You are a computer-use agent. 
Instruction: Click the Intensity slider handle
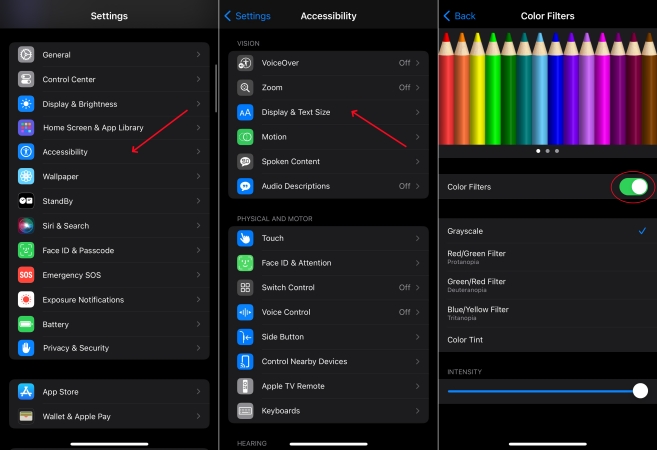[640, 391]
